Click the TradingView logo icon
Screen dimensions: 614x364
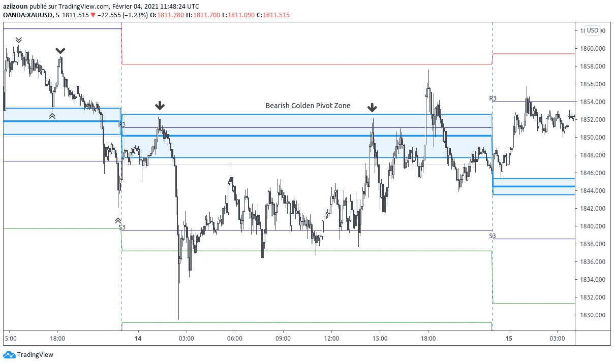click(9, 355)
